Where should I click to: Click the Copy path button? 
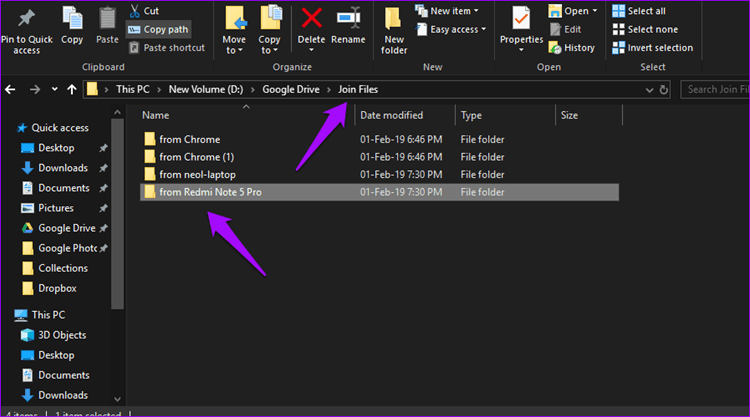(159, 30)
